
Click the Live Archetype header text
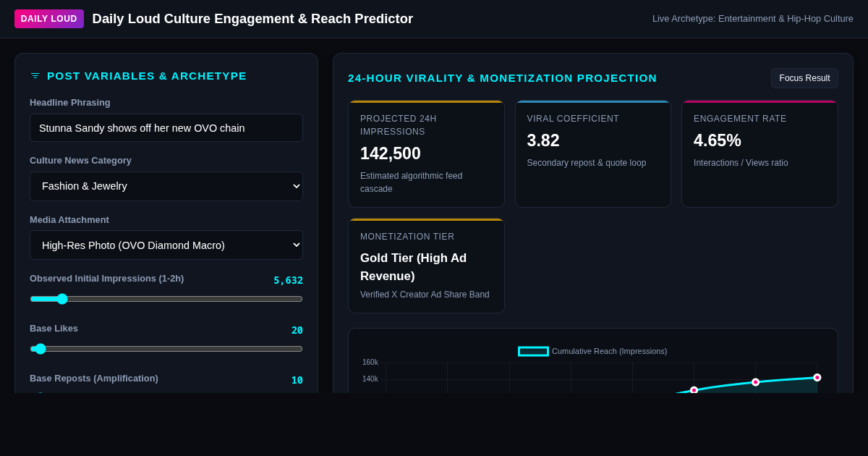pyautogui.click(x=753, y=19)
